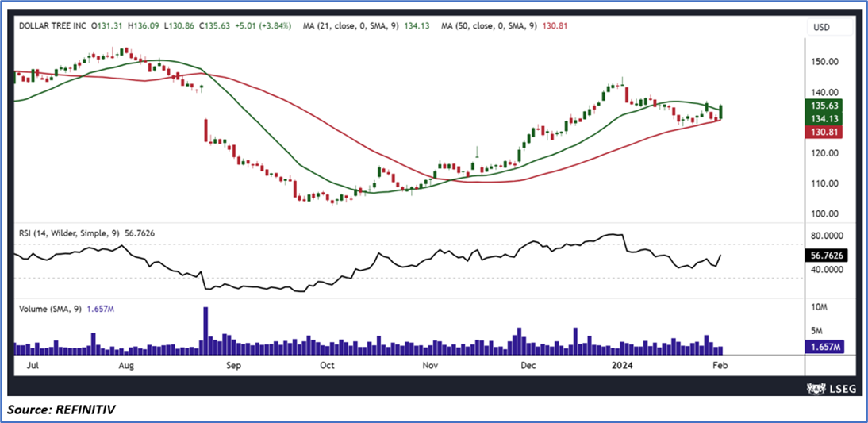Click the Source: REFINITIV caption
Image resolution: width=868 pixels, height=423 pixels.
[x=62, y=410]
